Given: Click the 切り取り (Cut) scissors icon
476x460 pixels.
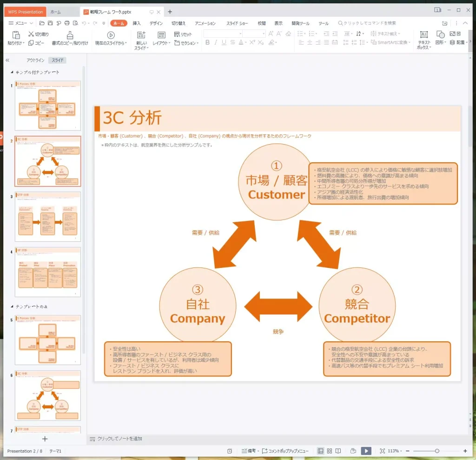Looking at the screenshot, I should click(31, 34).
